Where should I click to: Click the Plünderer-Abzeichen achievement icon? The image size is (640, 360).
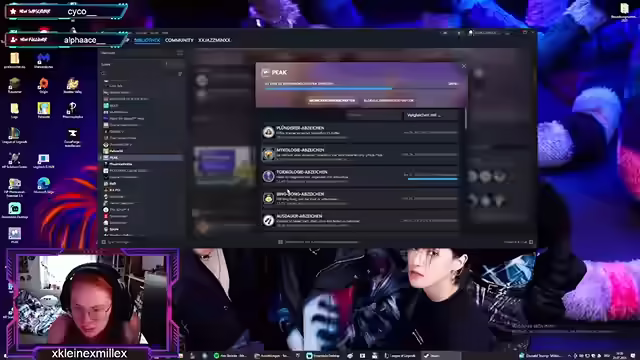tap(268, 132)
